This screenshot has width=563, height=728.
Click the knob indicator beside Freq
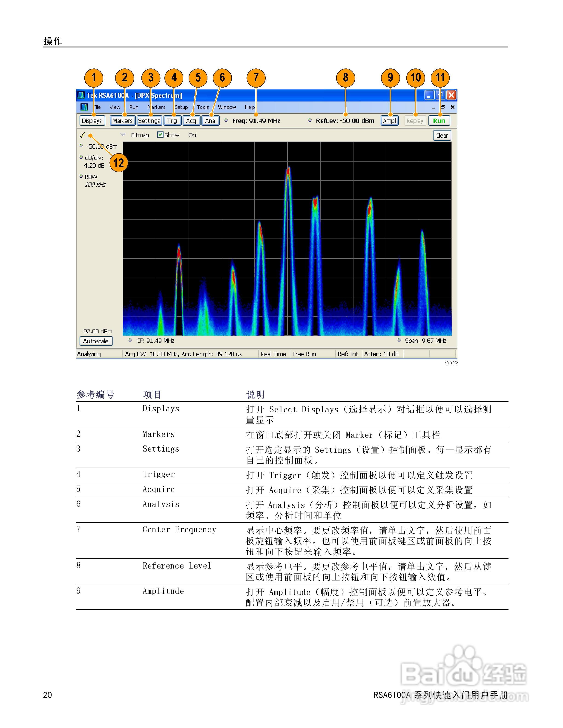(x=226, y=120)
